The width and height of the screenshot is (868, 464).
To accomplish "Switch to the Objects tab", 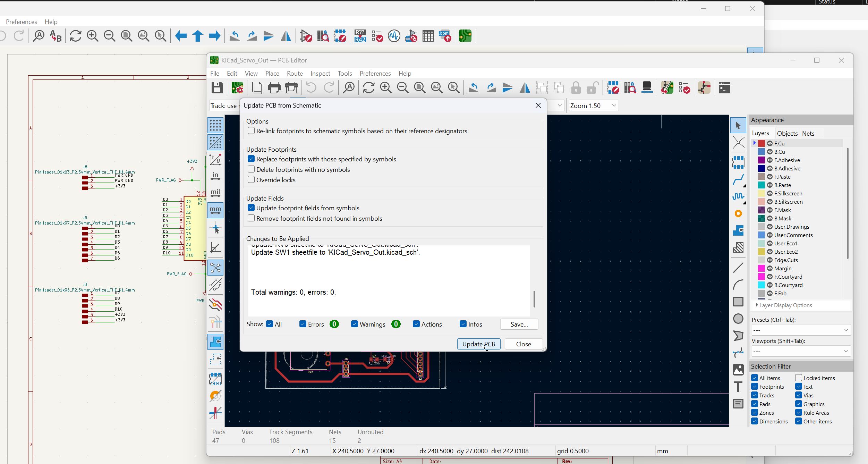I will (787, 133).
